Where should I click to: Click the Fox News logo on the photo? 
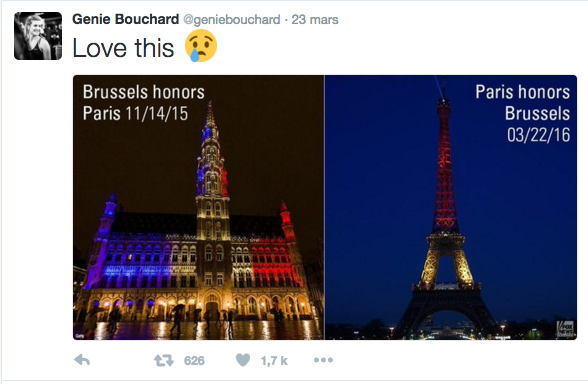tap(566, 329)
